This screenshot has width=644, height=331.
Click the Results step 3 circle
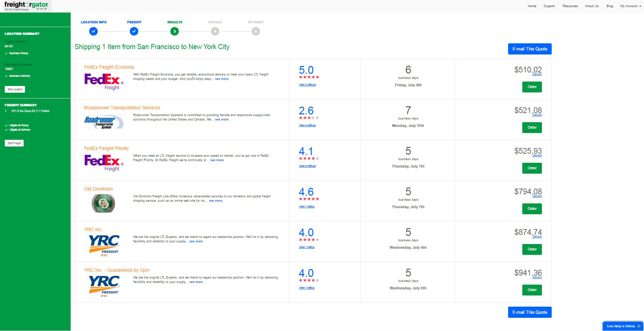point(174,31)
